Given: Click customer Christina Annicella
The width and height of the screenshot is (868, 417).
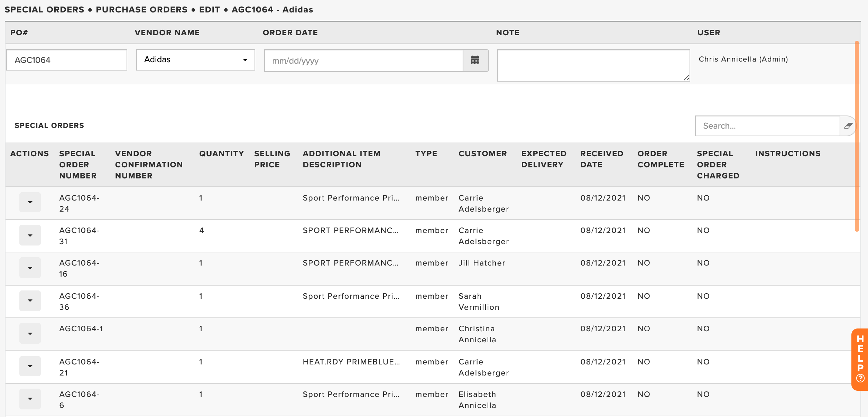Looking at the screenshot, I should pos(477,334).
